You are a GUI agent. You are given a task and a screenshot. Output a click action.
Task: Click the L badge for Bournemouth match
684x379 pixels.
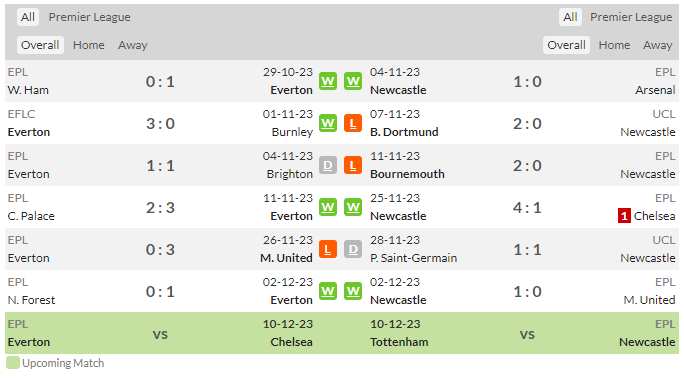click(x=353, y=165)
